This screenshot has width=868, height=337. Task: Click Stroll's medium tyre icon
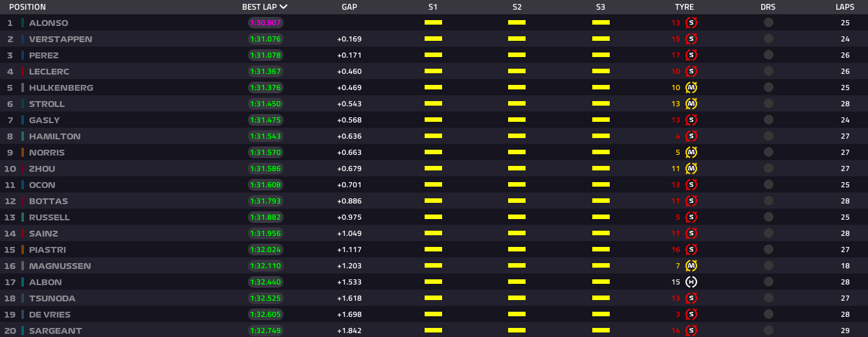click(691, 104)
